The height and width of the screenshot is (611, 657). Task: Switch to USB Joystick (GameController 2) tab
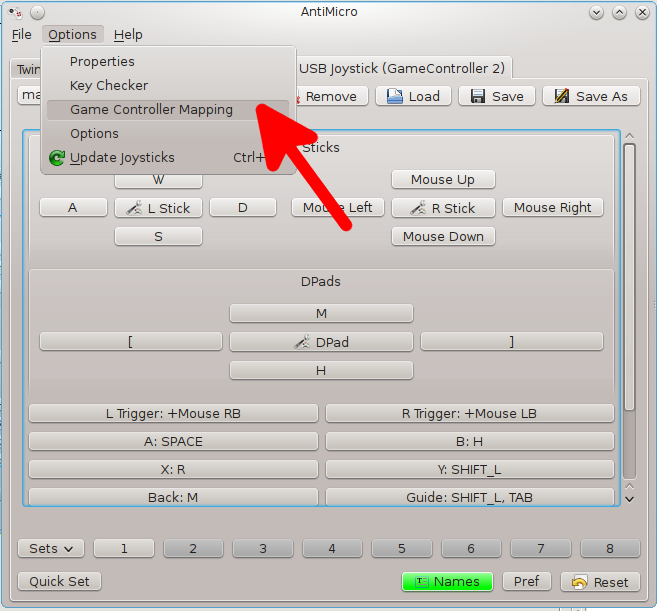click(x=402, y=68)
